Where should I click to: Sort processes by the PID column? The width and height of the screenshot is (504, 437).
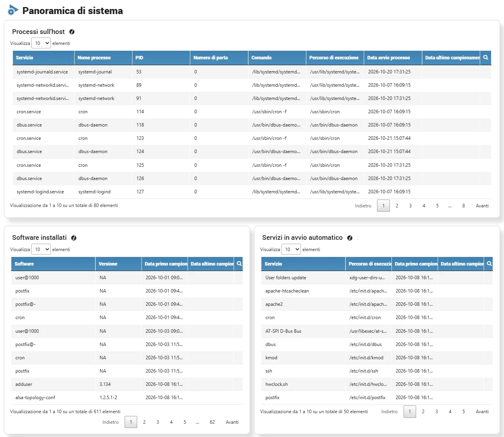pyautogui.click(x=161, y=57)
